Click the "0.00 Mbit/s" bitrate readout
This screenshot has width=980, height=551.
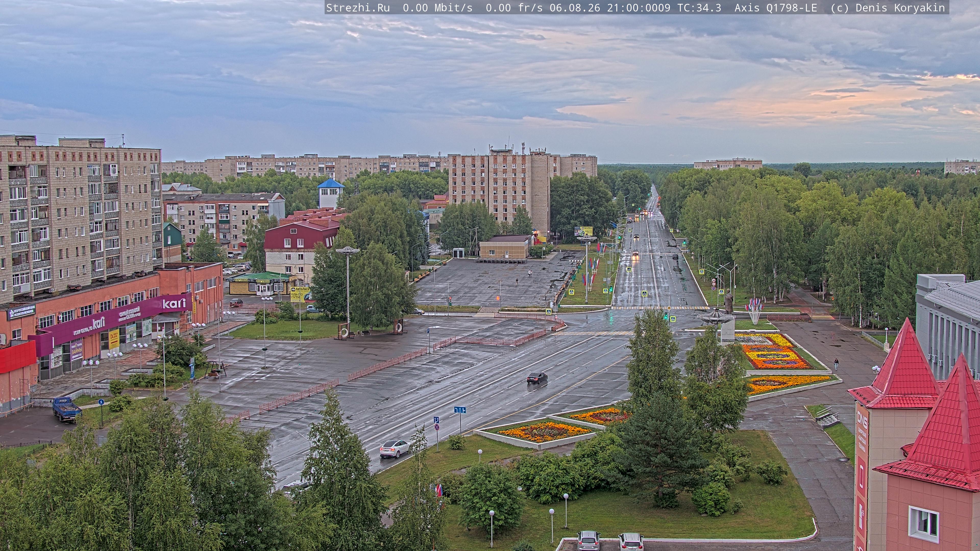coord(437,8)
